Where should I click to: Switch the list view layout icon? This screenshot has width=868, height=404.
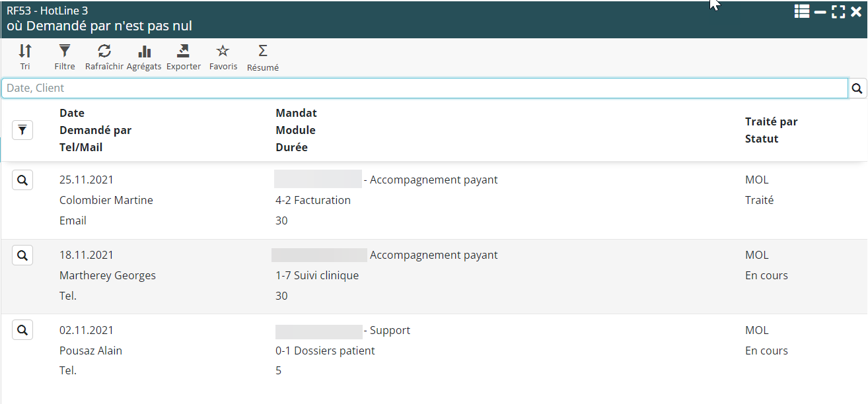(801, 12)
